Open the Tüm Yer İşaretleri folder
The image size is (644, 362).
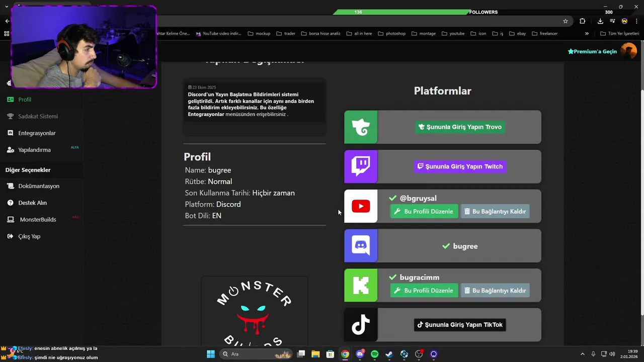pyautogui.click(x=620, y=34)
